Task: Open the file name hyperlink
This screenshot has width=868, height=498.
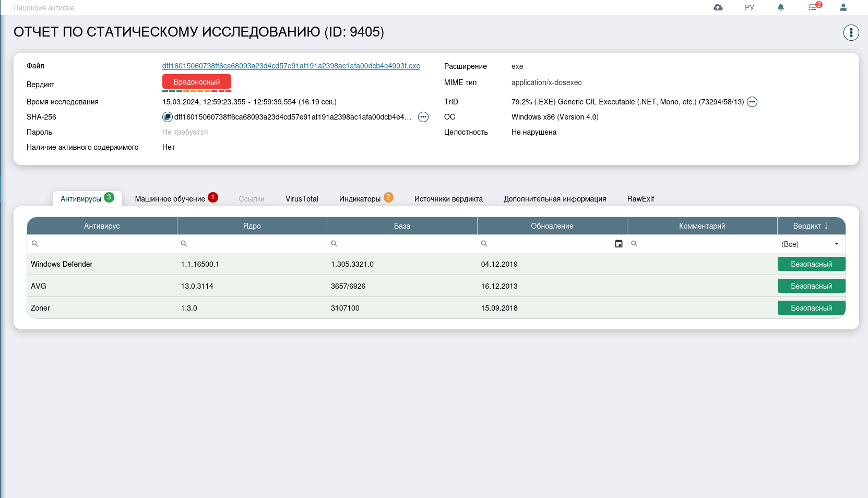Action: [x=291, y=66]
